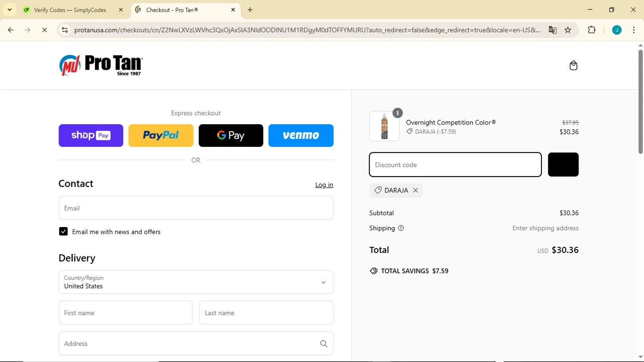Screen dimensions: 644x362
Task: View site information icon in address bar
Action: (65, 30)
